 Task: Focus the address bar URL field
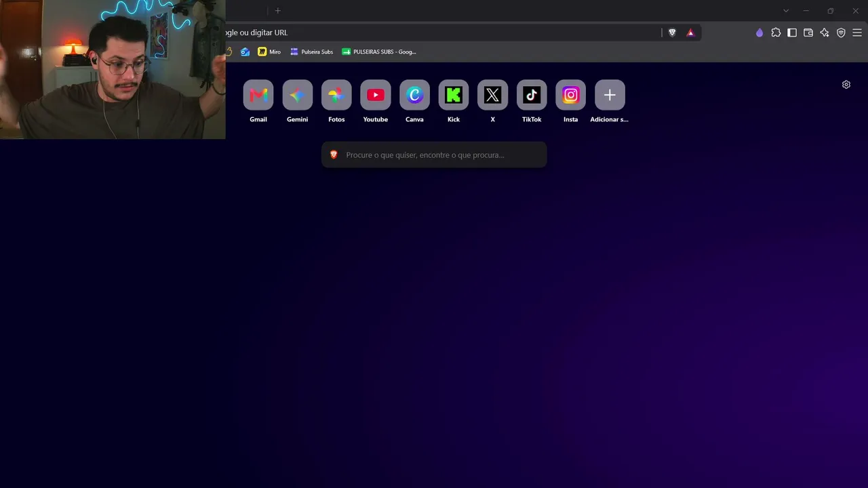[441, 33]
